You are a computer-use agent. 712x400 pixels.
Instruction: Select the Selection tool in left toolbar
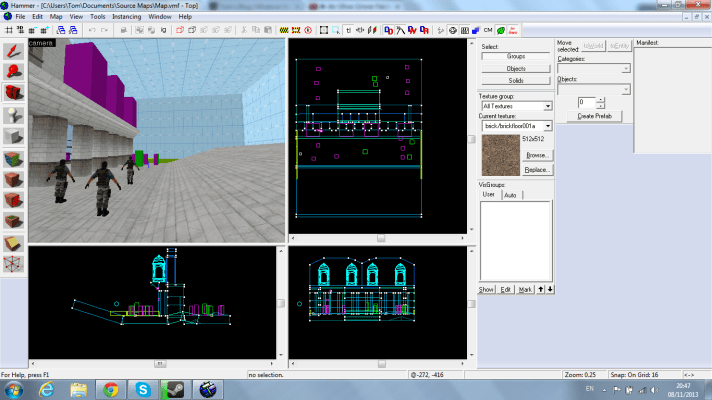pyautogui.click(x=14, y=49)
